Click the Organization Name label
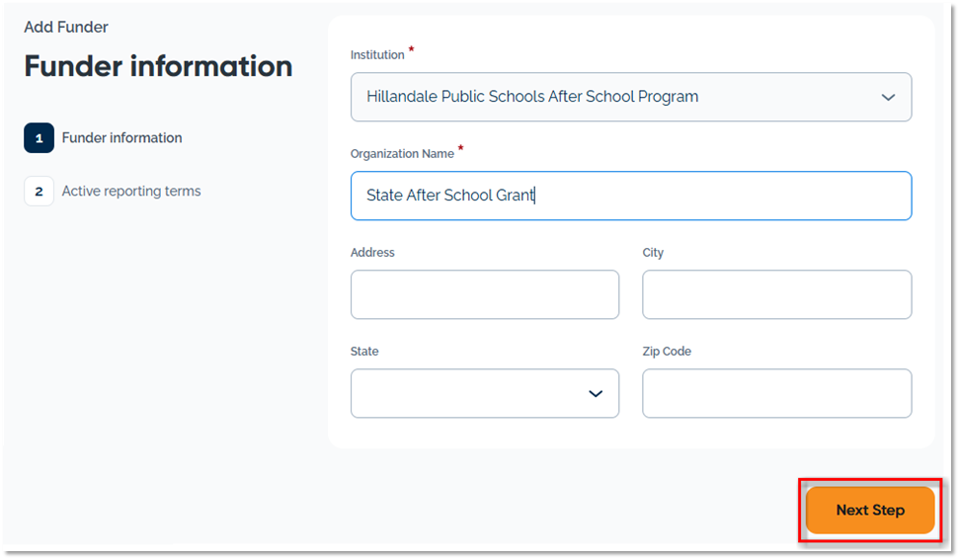 coord(402,154)
